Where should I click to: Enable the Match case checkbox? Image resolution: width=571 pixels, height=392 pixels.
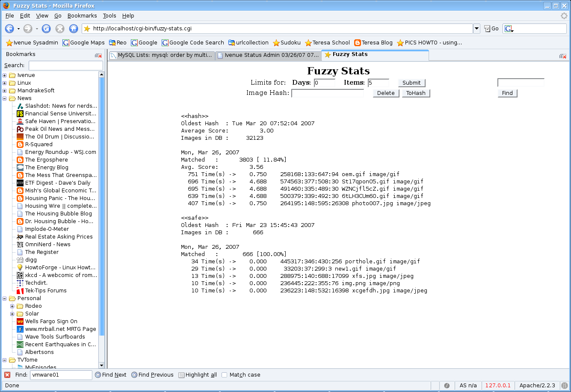click(225, 375)
